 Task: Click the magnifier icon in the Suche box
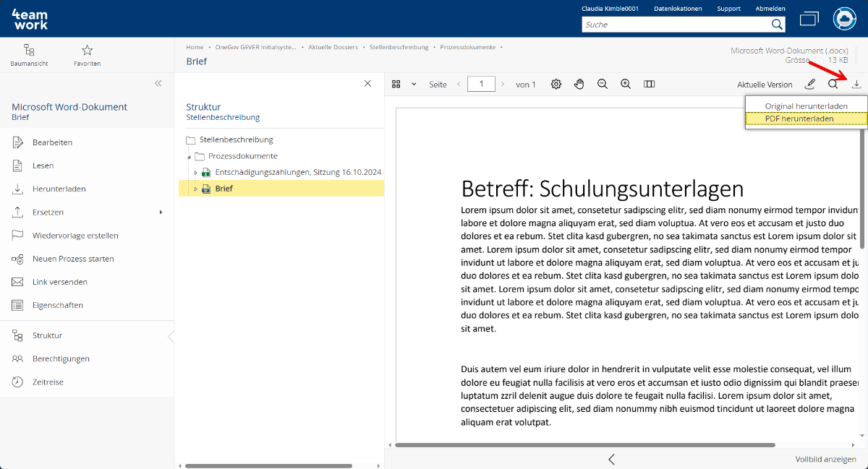777,25
